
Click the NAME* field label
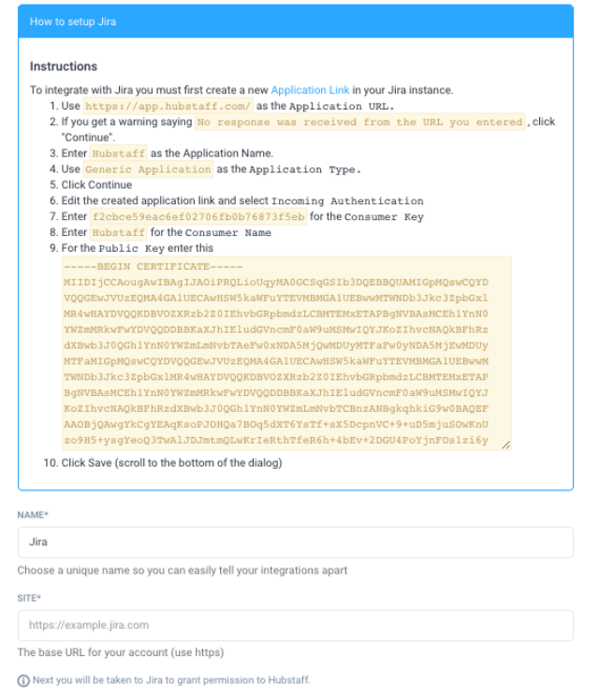tap(34, 514)
